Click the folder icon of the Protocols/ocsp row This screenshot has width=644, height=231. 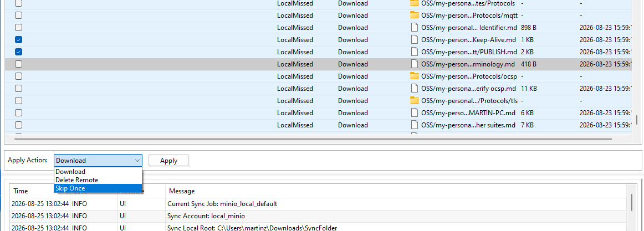(x=414, y=76)
